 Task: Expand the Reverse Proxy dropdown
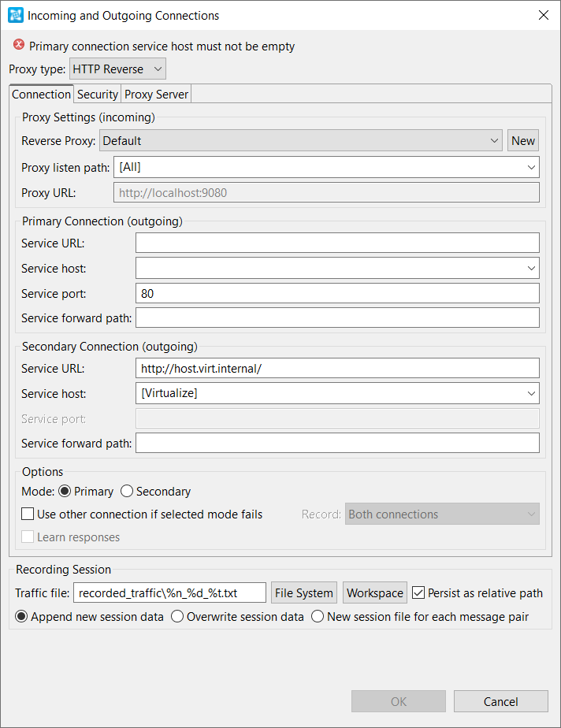click(x=301, y=141)
